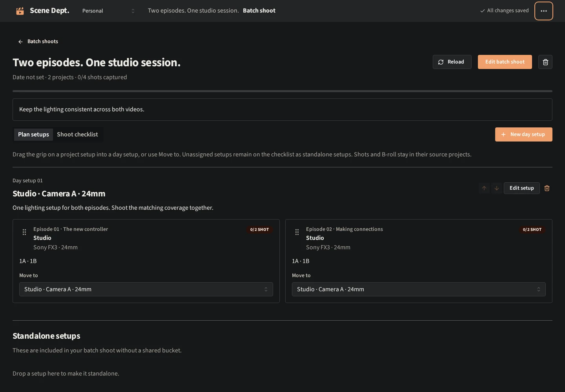Click Edit setup for Day setup 01
The width and height of the screenshot is (565, 392).
coord(522,188)
